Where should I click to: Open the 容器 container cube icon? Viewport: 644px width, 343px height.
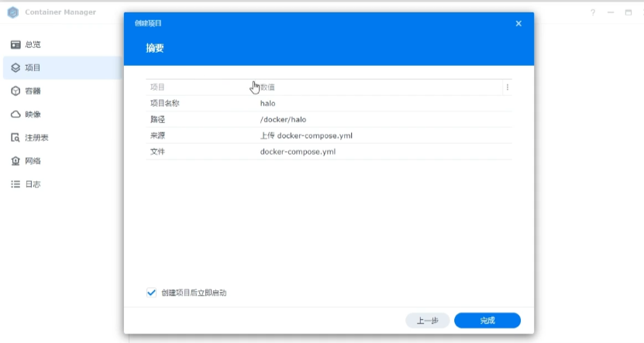click(15, 91)
